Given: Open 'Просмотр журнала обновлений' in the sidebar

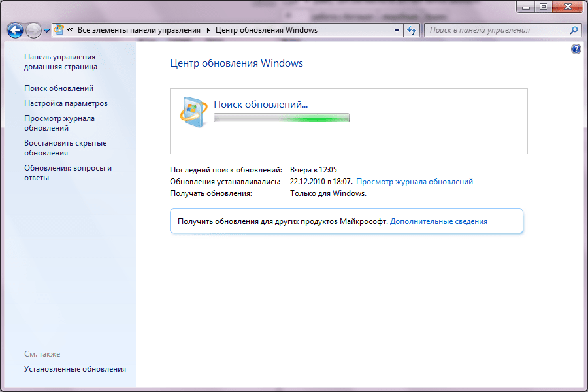Looking at the screenshot, I should pos(59,123).
